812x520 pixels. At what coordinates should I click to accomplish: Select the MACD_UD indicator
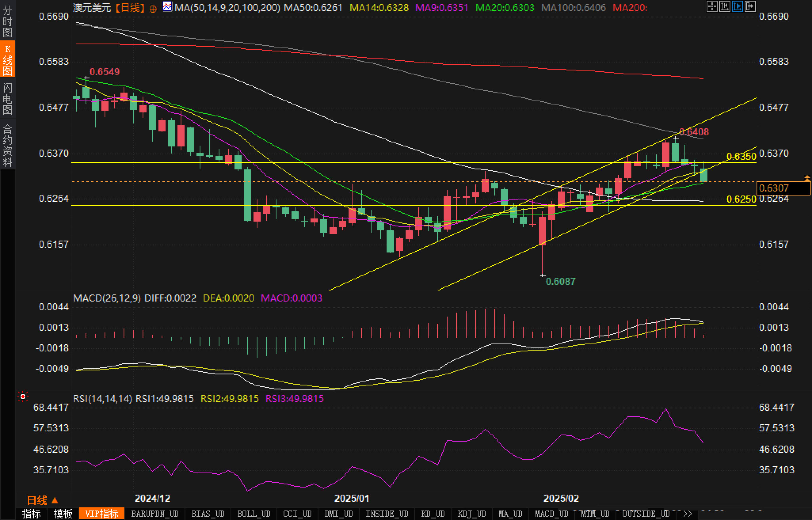(551, 514)
